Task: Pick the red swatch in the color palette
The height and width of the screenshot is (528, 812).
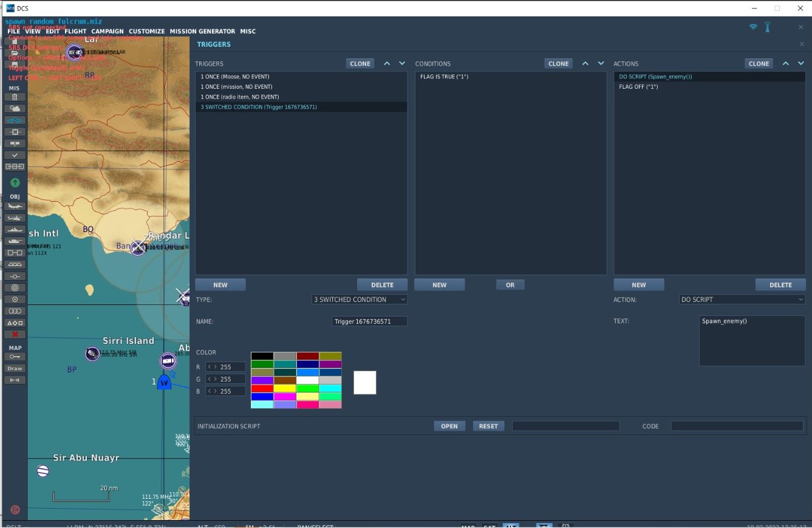Action: tap(262, 388)
